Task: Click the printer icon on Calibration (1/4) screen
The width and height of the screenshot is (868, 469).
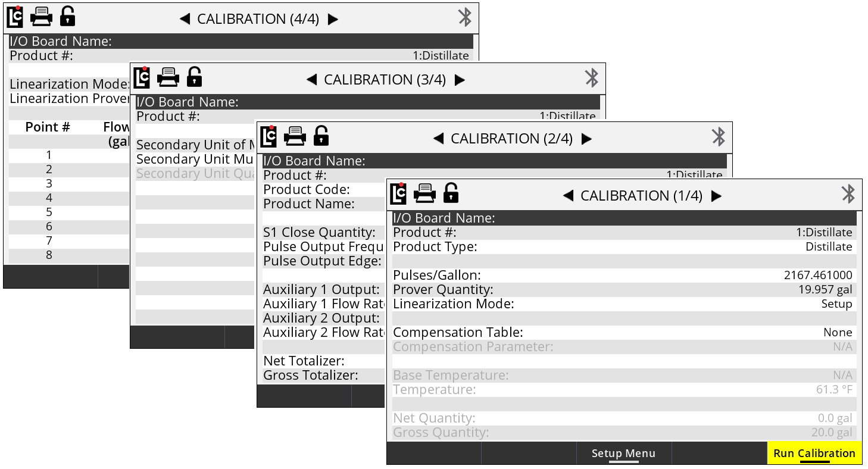Action: pos(424,193)
